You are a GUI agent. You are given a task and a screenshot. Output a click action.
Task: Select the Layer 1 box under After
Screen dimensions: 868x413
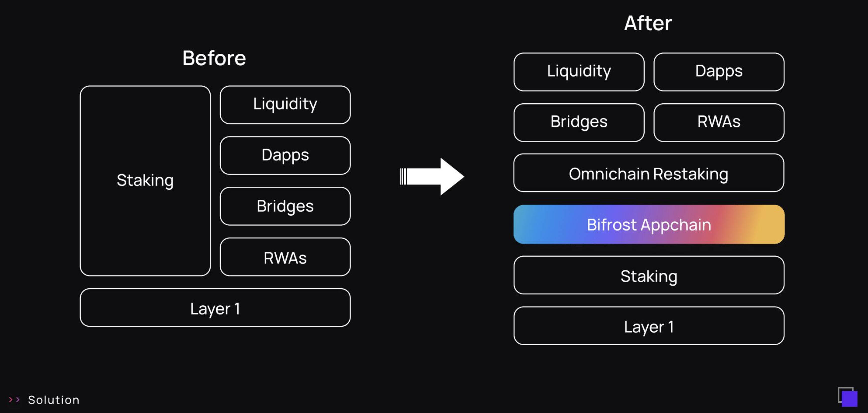tap(649, 326)
